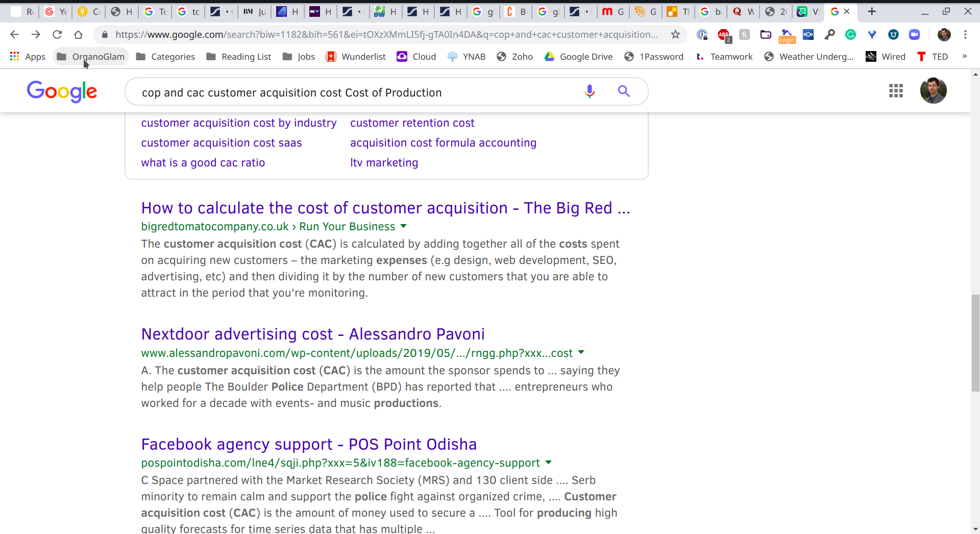Click the extension icon labeled Login
This screenshot has width=980, height=534.
point(787,36)
